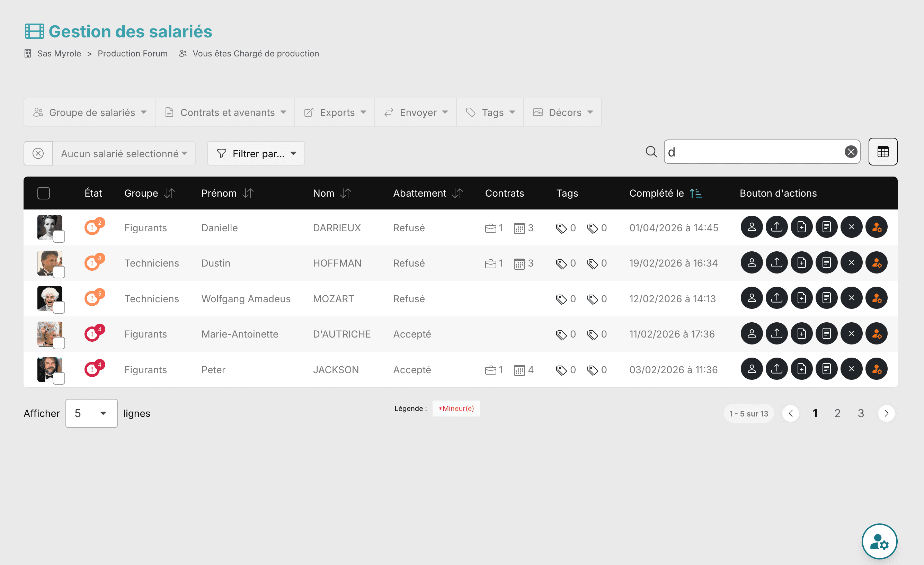The image size is (924, 565).
Task: Open the Tags dropdown menu
Action: pos(490,113)
